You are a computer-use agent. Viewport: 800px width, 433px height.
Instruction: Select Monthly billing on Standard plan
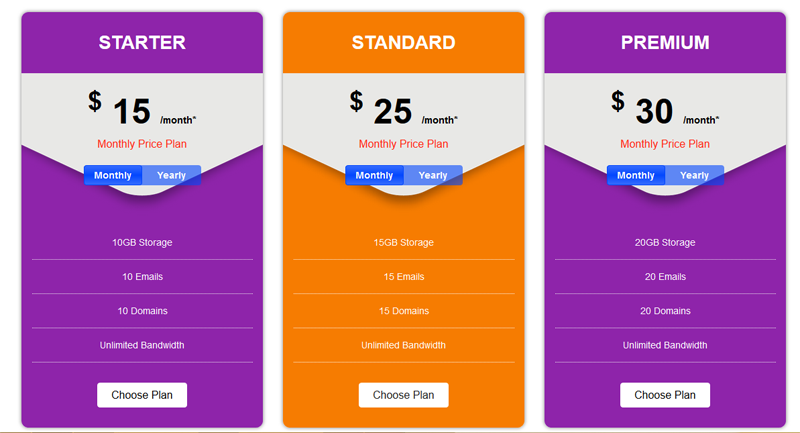[x=375, y=176]
